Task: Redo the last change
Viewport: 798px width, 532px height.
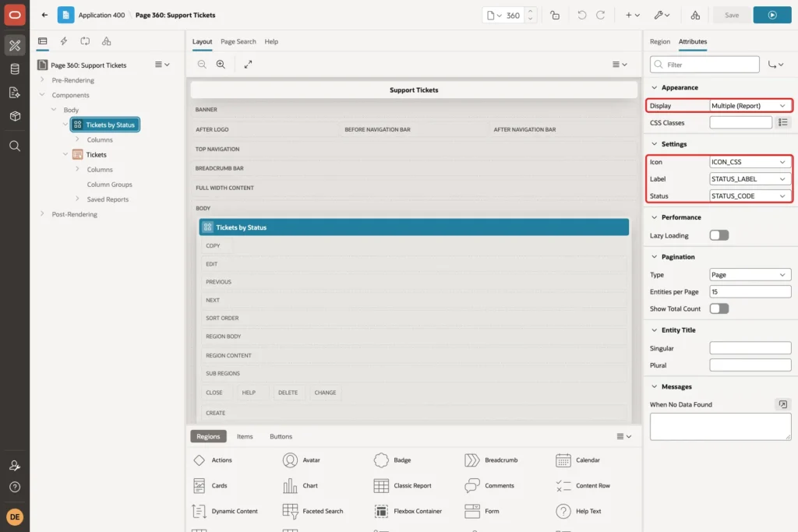Action: (x=601, y=16)
